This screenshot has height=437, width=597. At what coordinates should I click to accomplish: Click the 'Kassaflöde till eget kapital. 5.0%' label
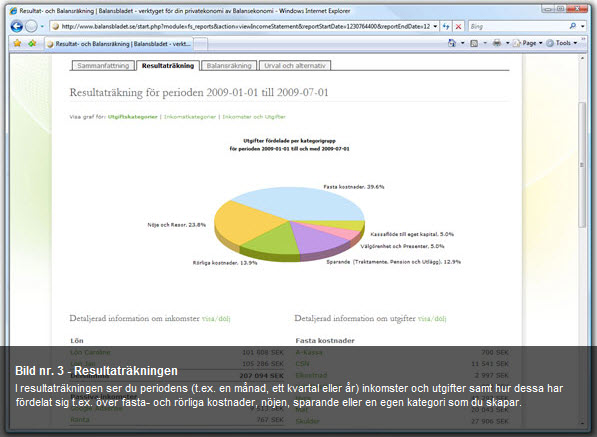[412, 234]
